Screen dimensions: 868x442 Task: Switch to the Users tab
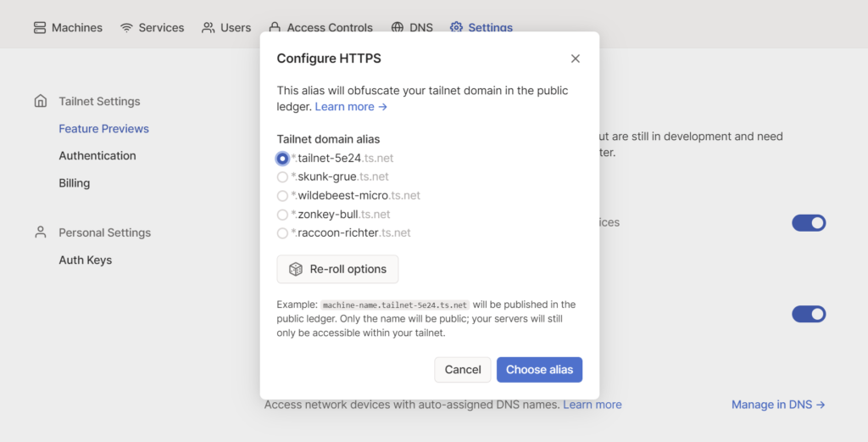click(x=225, y=28)
